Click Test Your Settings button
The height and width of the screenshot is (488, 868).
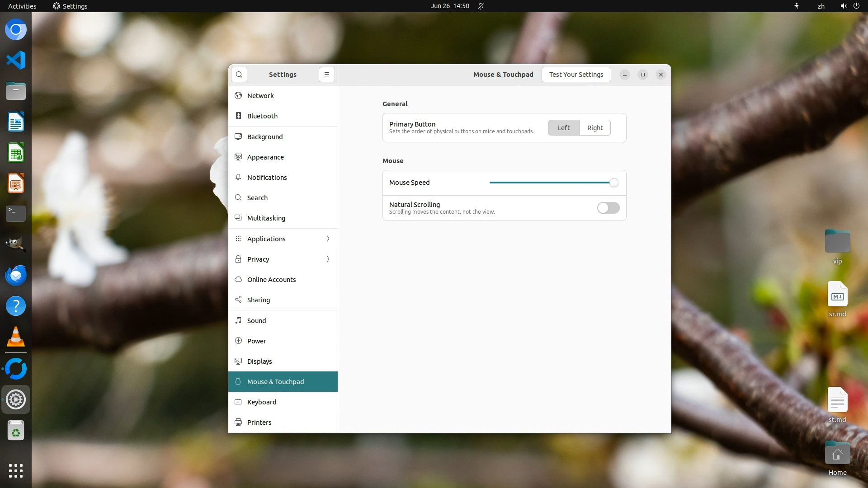click(576, 75)
